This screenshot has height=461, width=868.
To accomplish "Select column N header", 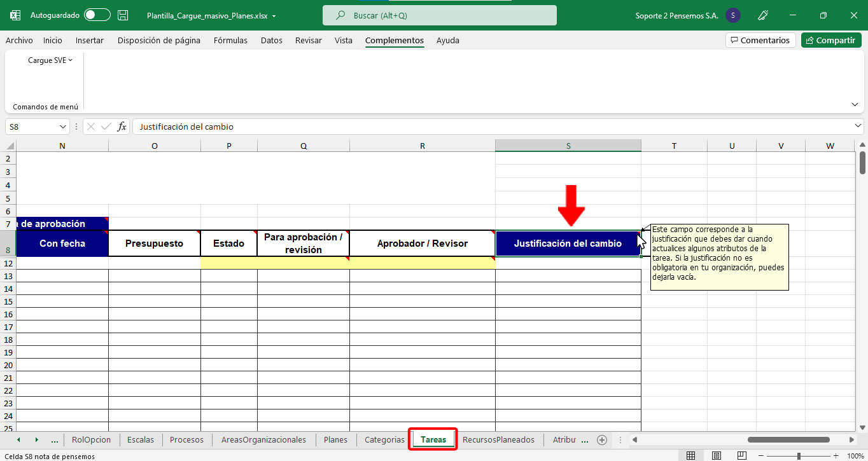I will tap(62, 146).
